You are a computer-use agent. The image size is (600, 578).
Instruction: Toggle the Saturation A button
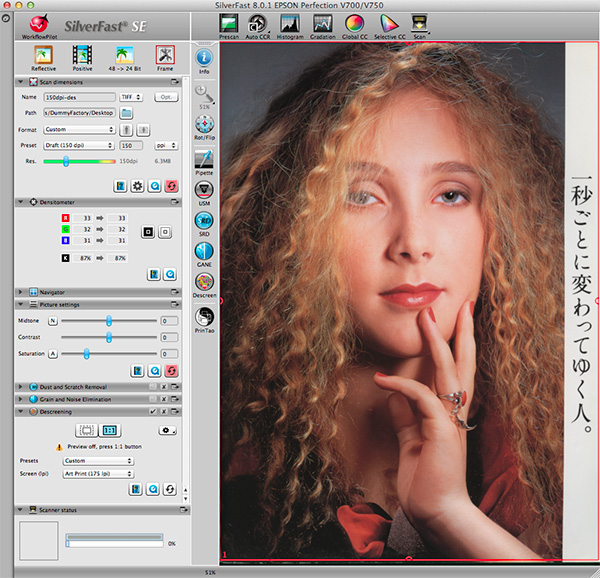(x=53, y=354)
